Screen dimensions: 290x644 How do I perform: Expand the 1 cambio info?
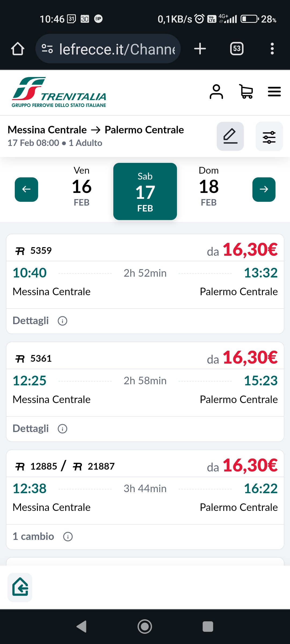tap(43, 537)
